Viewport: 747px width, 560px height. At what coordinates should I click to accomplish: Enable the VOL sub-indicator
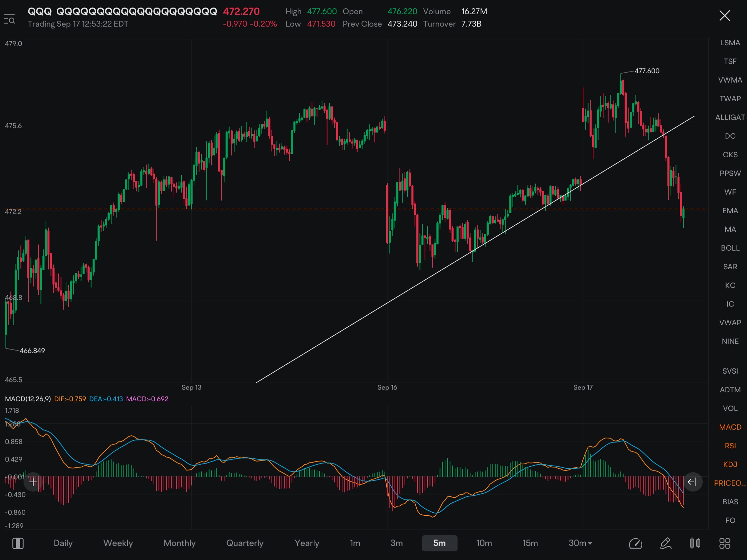(730, 408)
